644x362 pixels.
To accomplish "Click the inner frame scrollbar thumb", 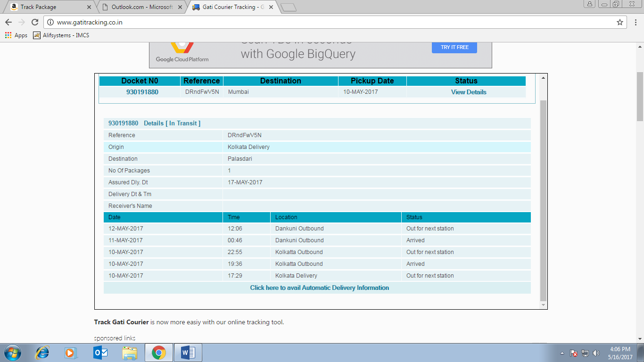I will pos(543,200).
